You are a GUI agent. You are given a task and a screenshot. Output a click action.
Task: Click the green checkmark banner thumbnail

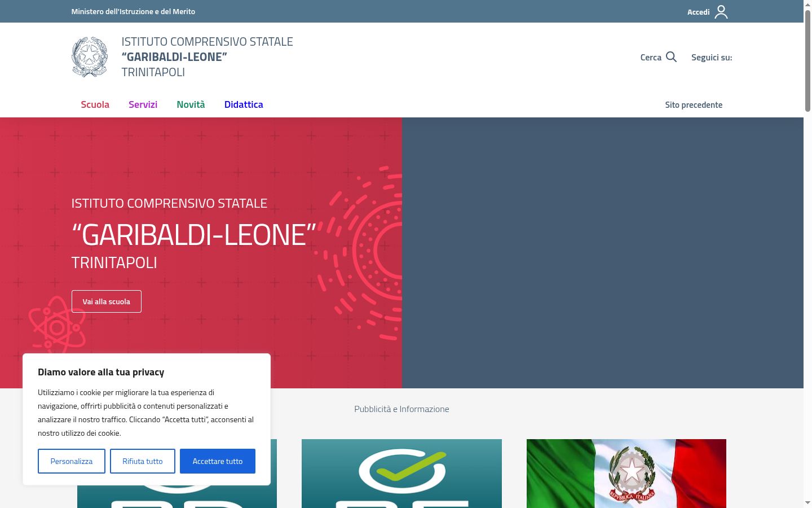pos(401,474)
